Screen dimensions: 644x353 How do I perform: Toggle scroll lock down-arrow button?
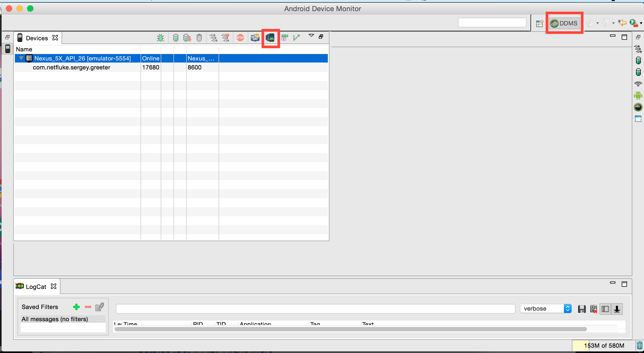pyautogui.click(x=617, y=309)
